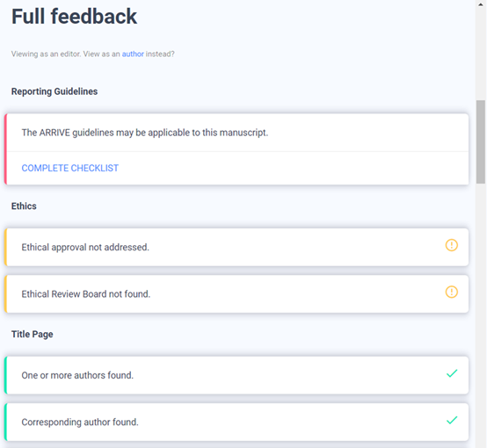
Task: Click the Viewing as an editor text
Action: [46, 54]
